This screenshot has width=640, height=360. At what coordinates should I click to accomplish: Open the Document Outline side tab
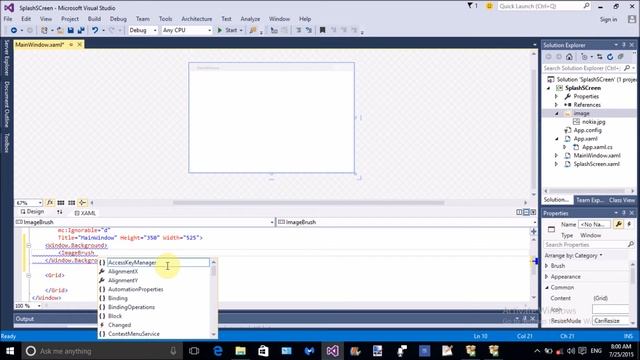7,104
